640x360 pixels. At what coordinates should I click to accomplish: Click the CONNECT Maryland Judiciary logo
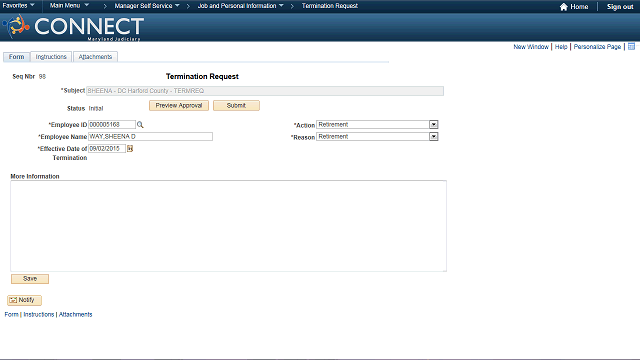73,27
